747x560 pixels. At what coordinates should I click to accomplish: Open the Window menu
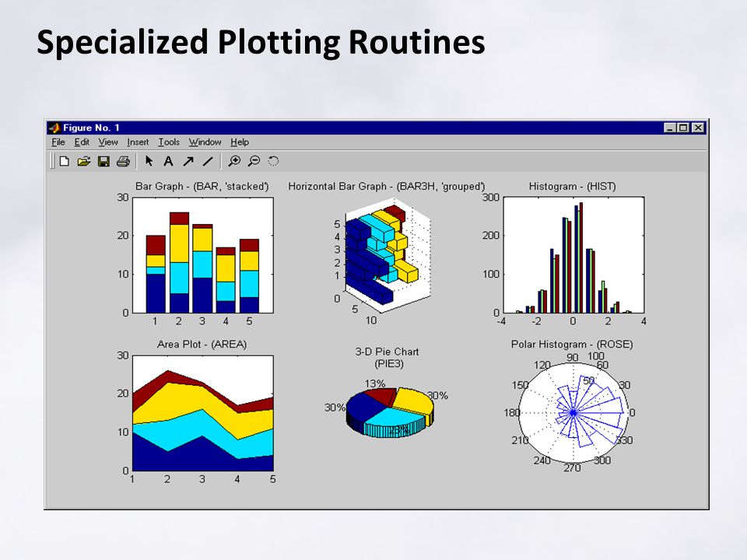[x=205, y=142]
